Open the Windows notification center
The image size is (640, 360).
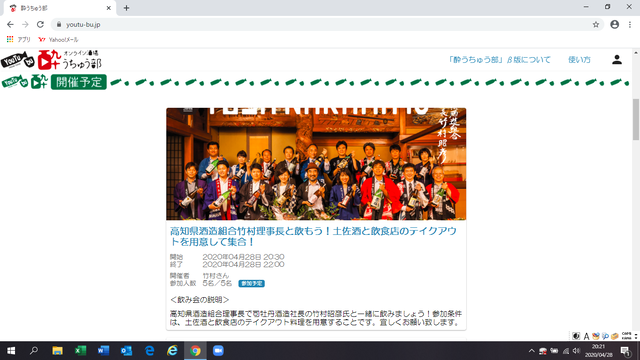(x=626, y=351)
